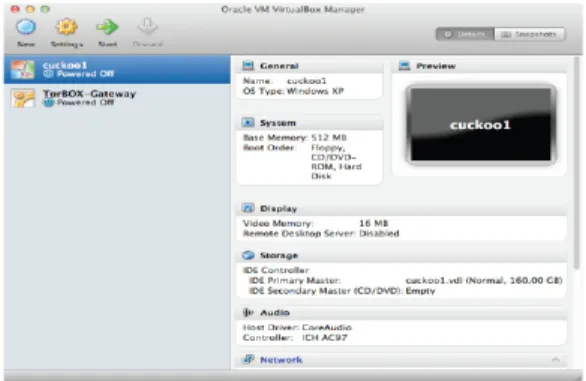
Task: Click the cuckoo1 preview thumbnail
Action: point(481,125)
